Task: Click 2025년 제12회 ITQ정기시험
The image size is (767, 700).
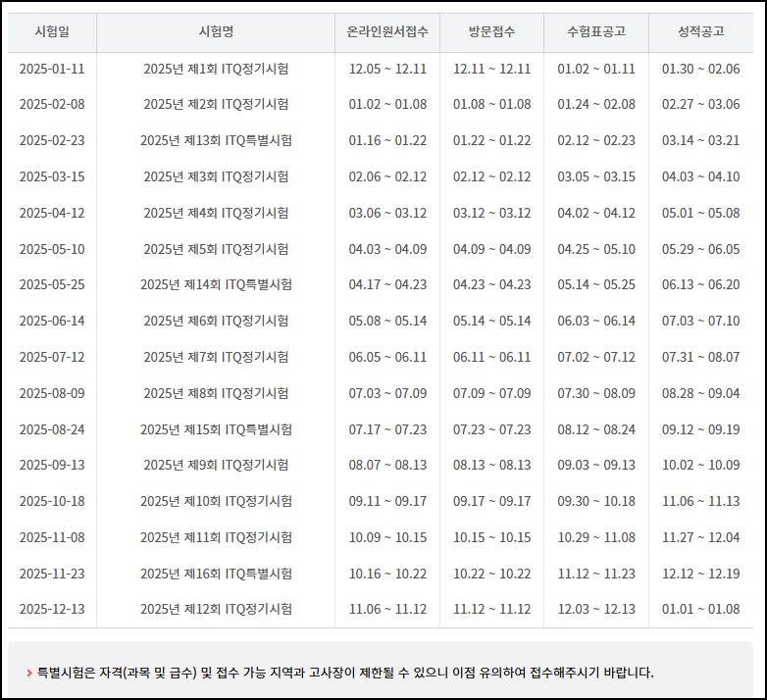Action: (x=216, y=609)
